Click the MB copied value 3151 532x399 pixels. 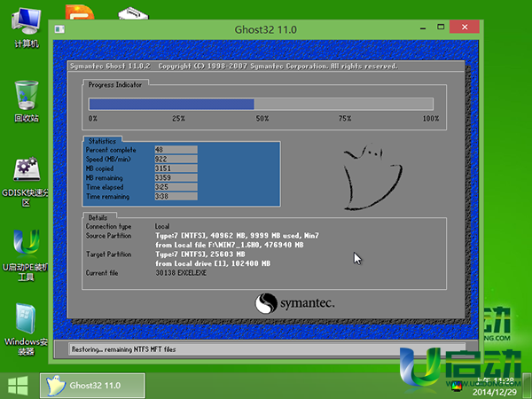pos(176,168)
